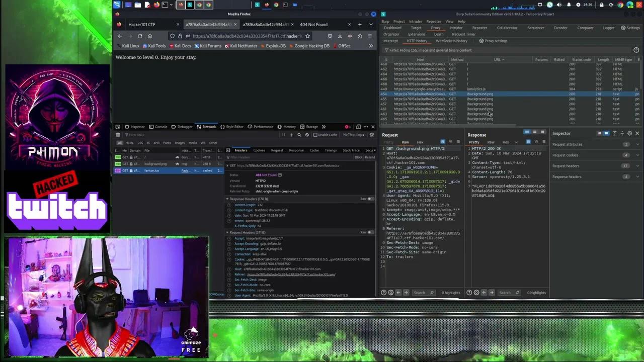
Task: Click the Resend button
Action: click(x=370, y=157)
